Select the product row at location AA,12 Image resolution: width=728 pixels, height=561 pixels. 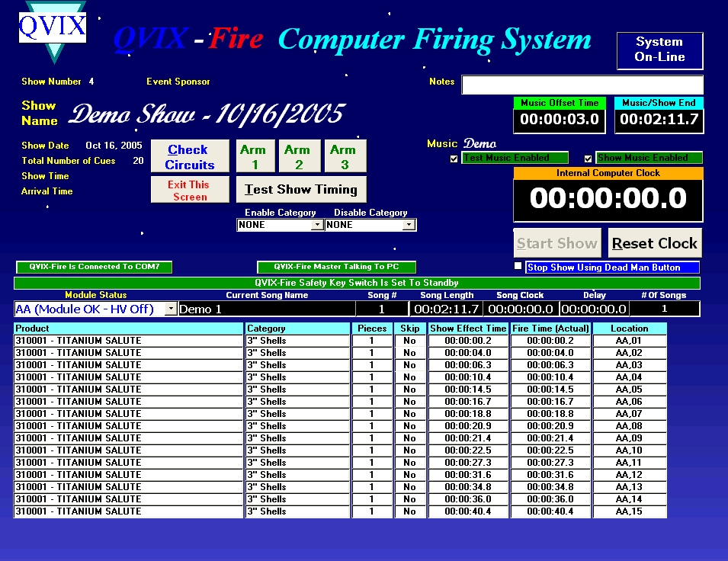coord(129,475)
